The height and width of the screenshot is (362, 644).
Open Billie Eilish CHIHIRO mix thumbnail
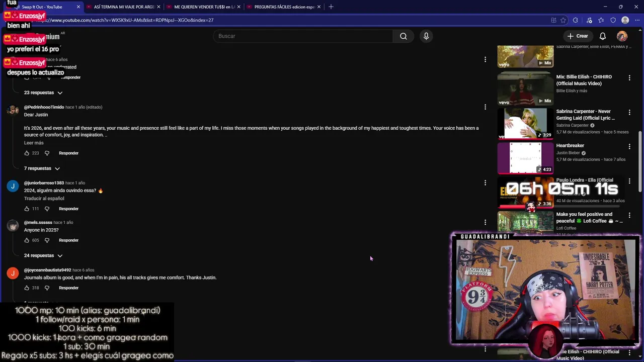pyautogui.click(x=525, y=89)
